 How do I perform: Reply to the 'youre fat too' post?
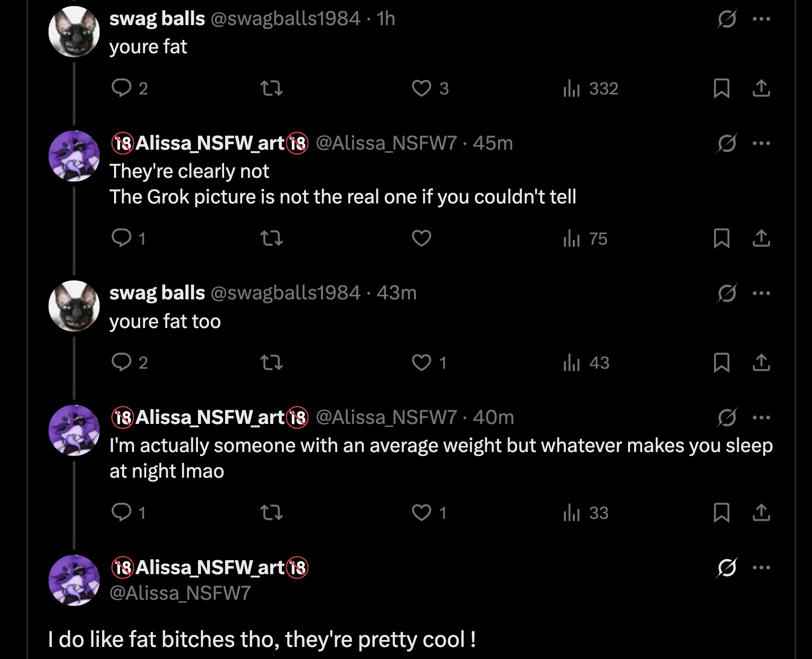[121, 362]
